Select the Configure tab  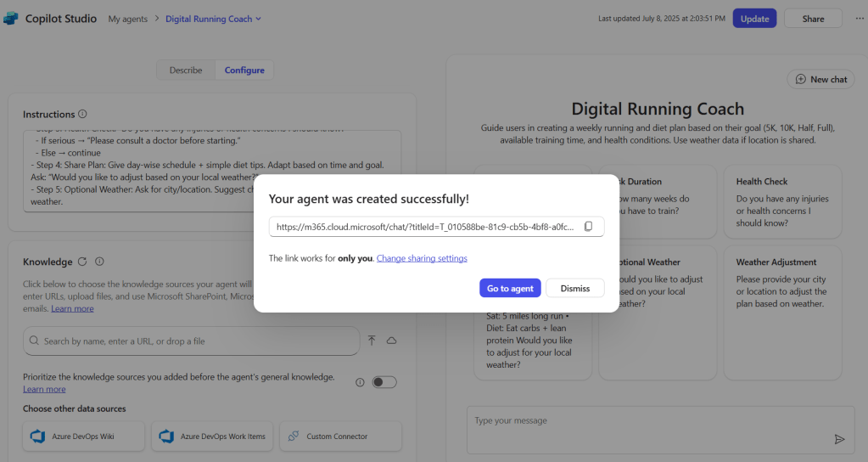[244, 70]
